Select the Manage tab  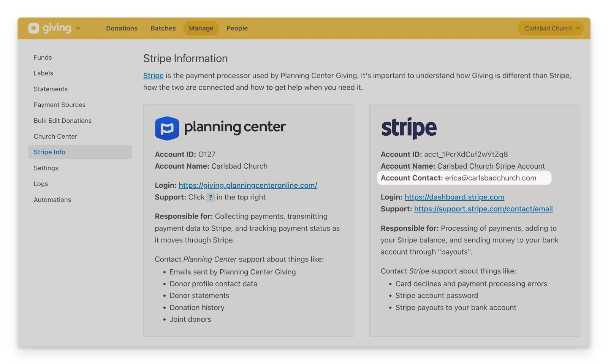coord(201,28)
